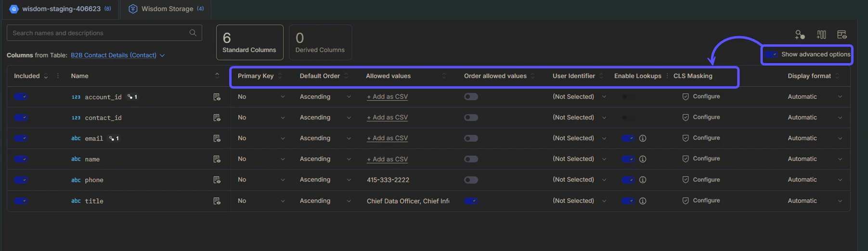This screenshot has height=251, width=868.
Task: Toggle Enable Lookups switch for name row
Action: [628, 159]
